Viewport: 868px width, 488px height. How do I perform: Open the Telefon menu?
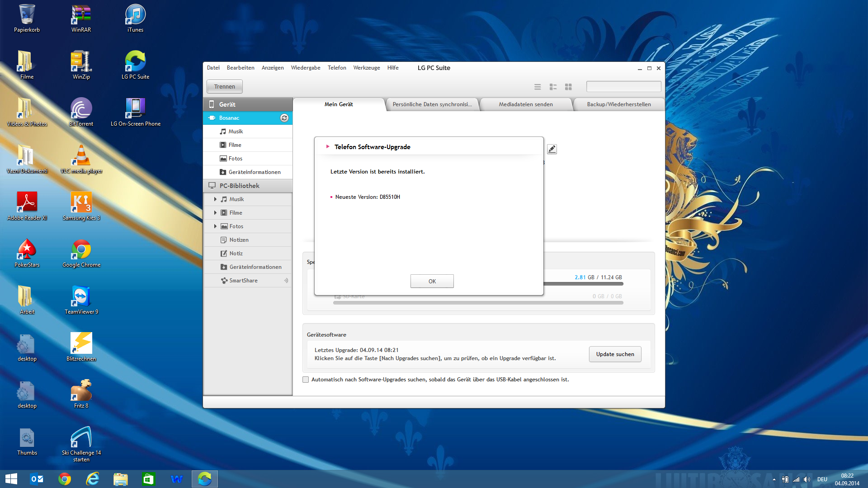coord(337,68)
